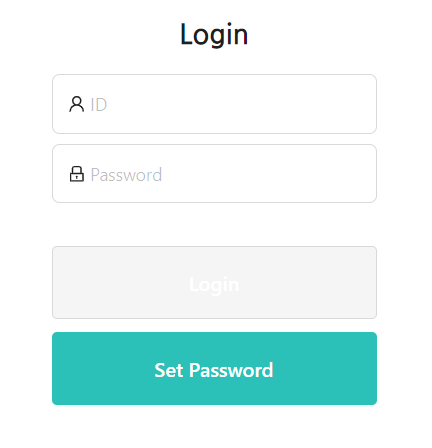Click the greyed-out Login button
The image size is (432, 448).
coord(214,283)
